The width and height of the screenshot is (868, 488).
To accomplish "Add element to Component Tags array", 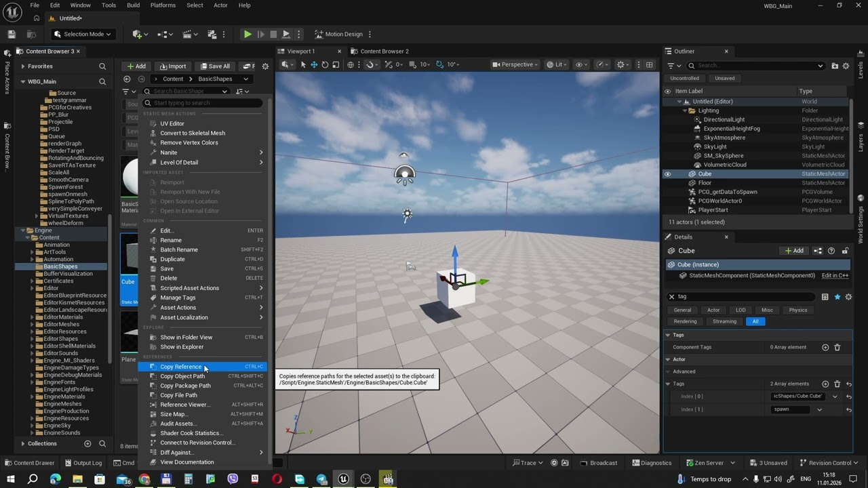I will [825, 347].
